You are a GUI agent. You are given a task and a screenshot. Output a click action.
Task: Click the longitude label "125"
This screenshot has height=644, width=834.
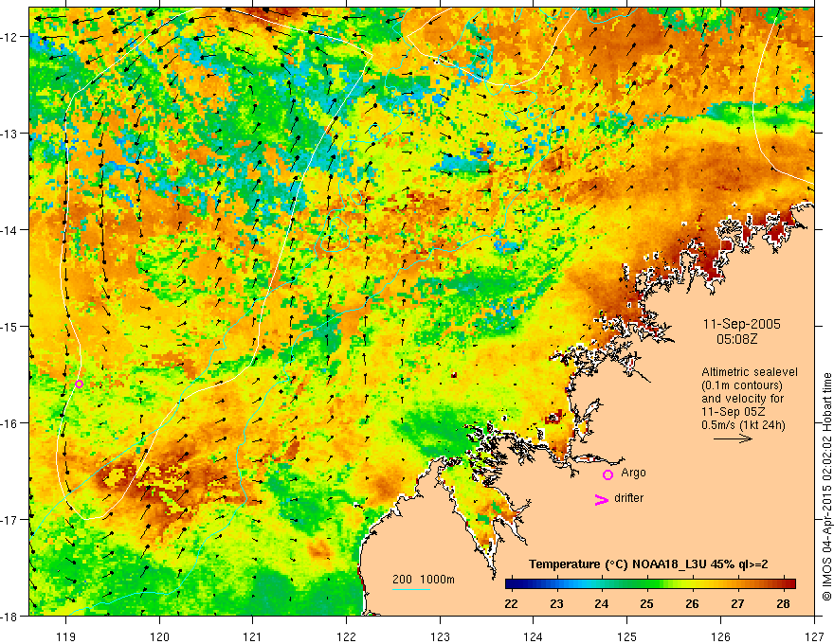[627, 636]
